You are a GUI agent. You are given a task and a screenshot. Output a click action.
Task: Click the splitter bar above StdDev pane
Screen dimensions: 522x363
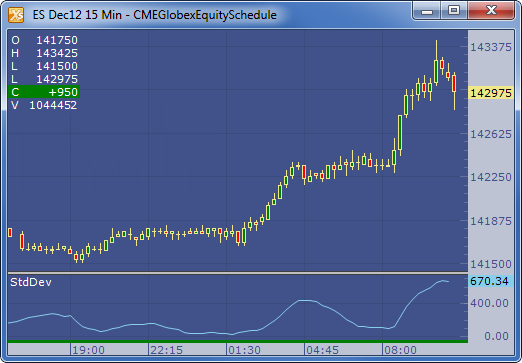238,273
